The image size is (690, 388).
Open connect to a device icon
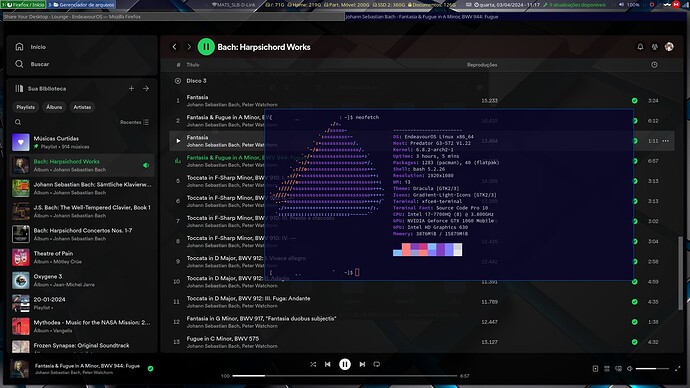point(618,369)
